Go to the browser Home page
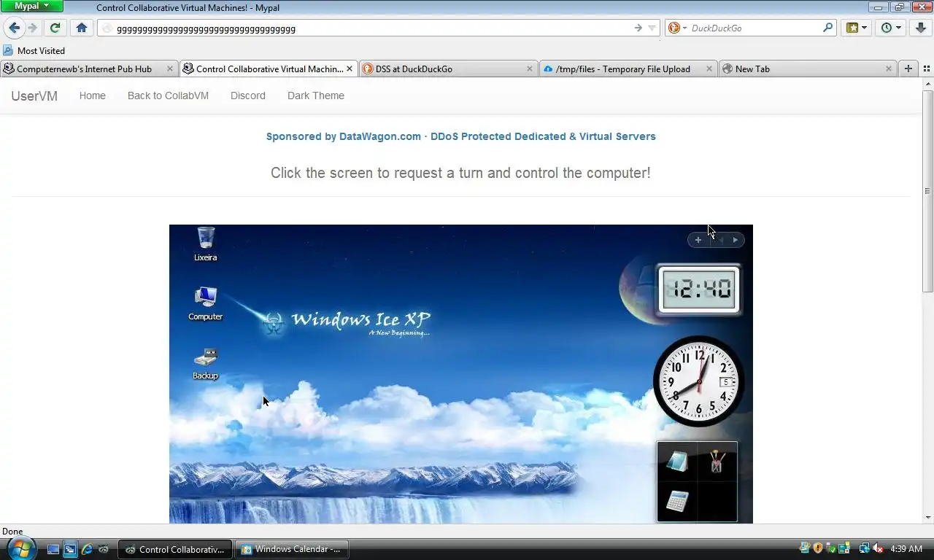934x560 pixels. pyautogui.click(x=82, y=28)
